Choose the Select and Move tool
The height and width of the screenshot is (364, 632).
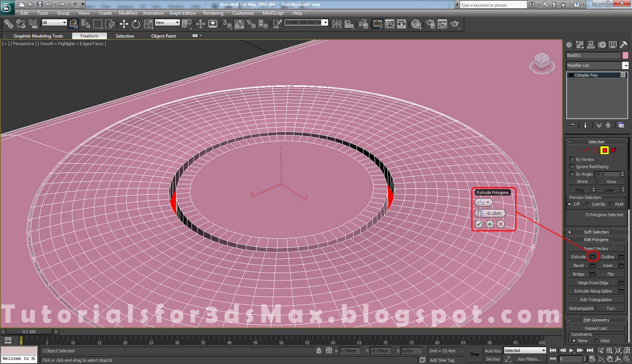point(124,24)
